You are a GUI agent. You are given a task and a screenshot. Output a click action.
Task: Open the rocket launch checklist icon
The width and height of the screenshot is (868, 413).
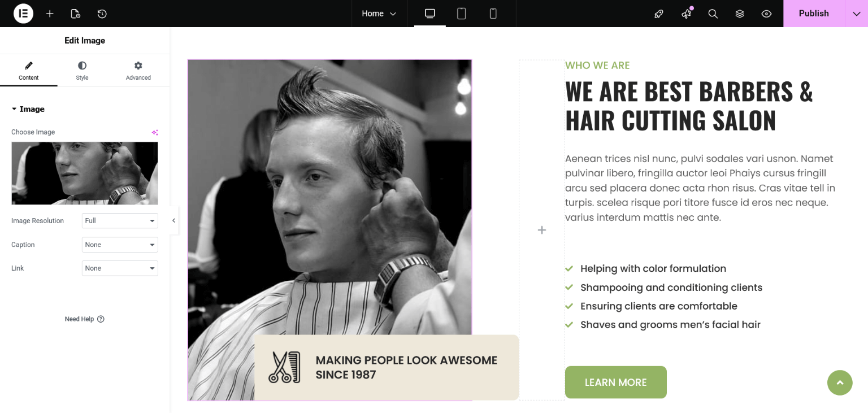[x=659, y=14]
